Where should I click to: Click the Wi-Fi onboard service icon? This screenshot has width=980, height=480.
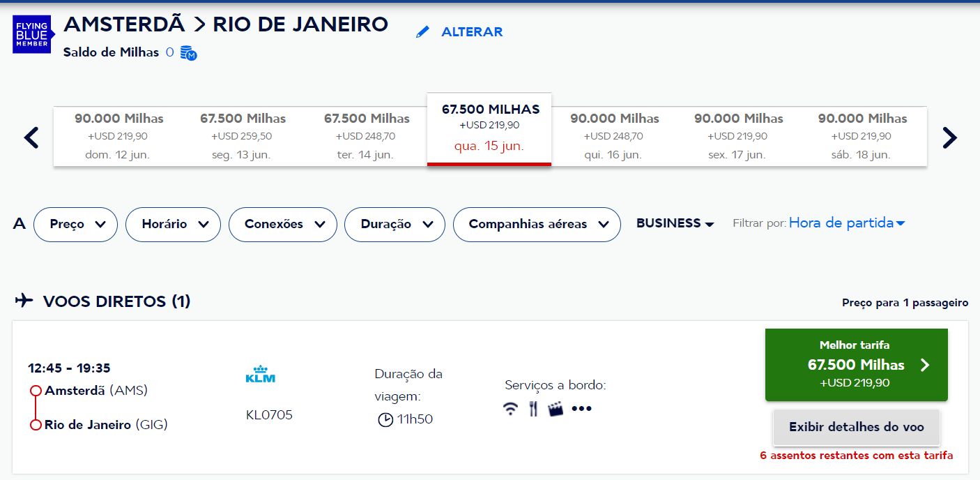511,409
